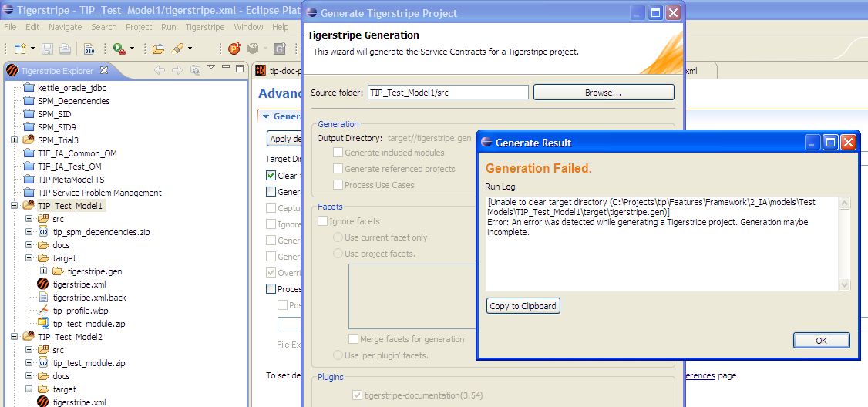The image size is (868, 407).
Task: Select the tip-doc-p editor tab
Action: 278,71
